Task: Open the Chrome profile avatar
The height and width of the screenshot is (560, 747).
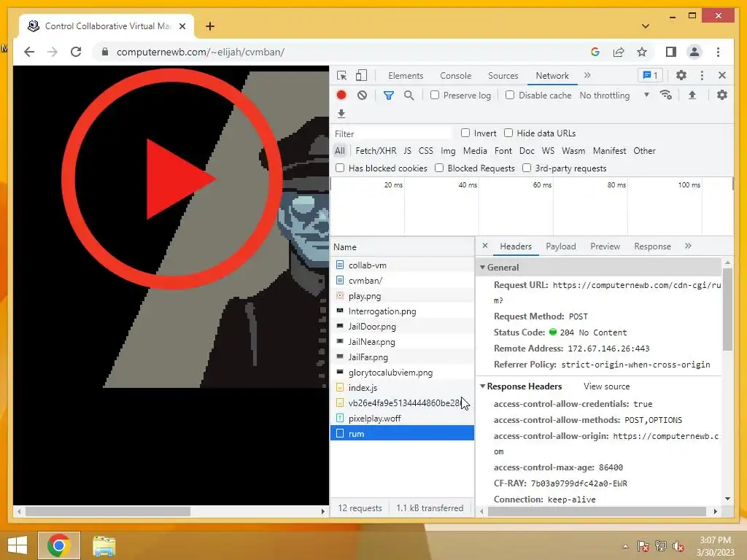Action: coord(694,52)
